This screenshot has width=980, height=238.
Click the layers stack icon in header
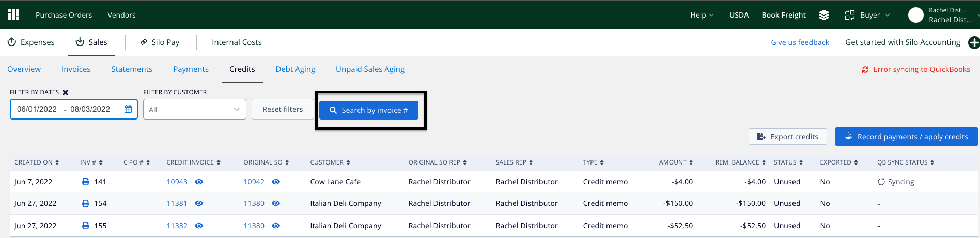coord(824,15)
